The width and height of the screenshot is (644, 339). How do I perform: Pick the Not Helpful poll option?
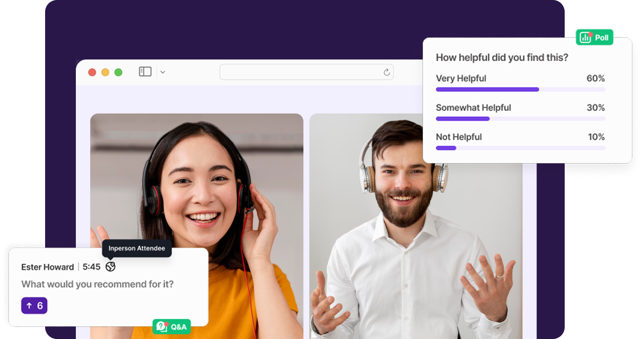(459, 137)
